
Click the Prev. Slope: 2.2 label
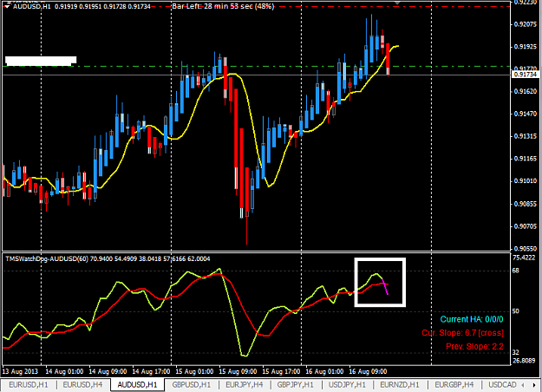pos(474,346)
